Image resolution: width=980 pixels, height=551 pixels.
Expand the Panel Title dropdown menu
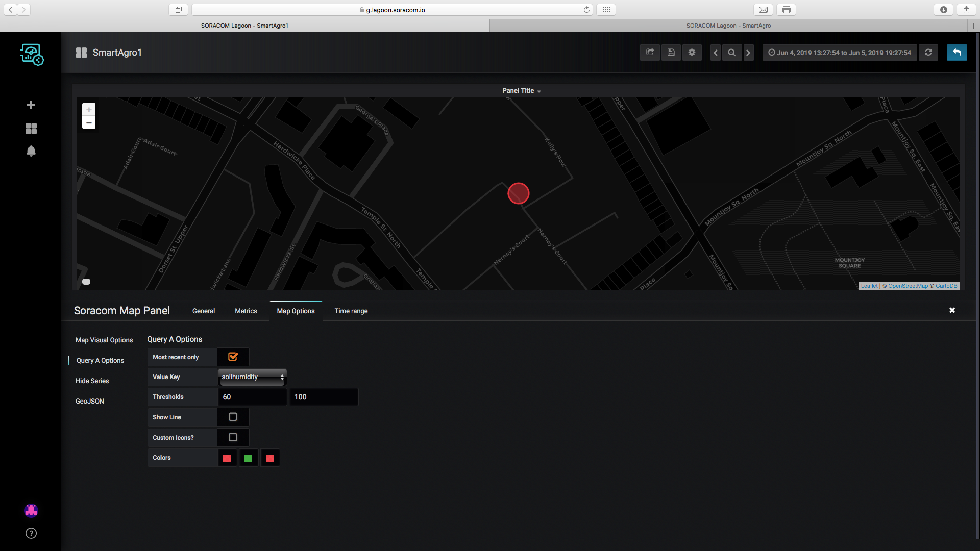click(x=521, y=90)
